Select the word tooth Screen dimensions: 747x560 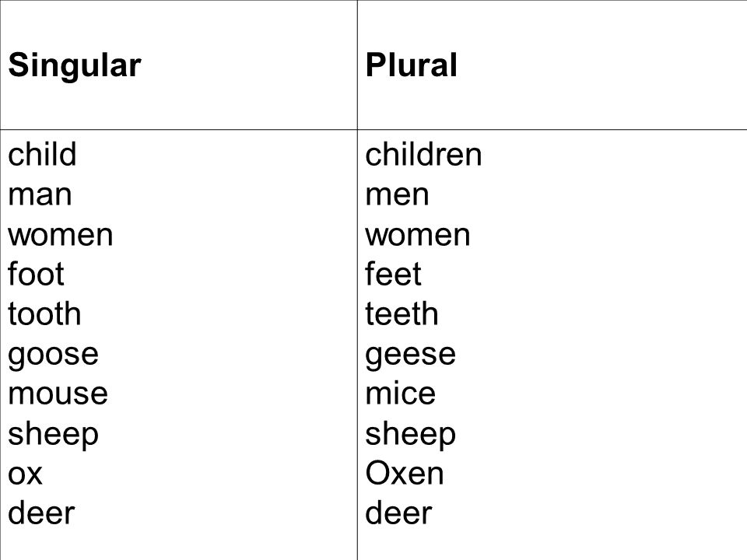click(45, 313)
